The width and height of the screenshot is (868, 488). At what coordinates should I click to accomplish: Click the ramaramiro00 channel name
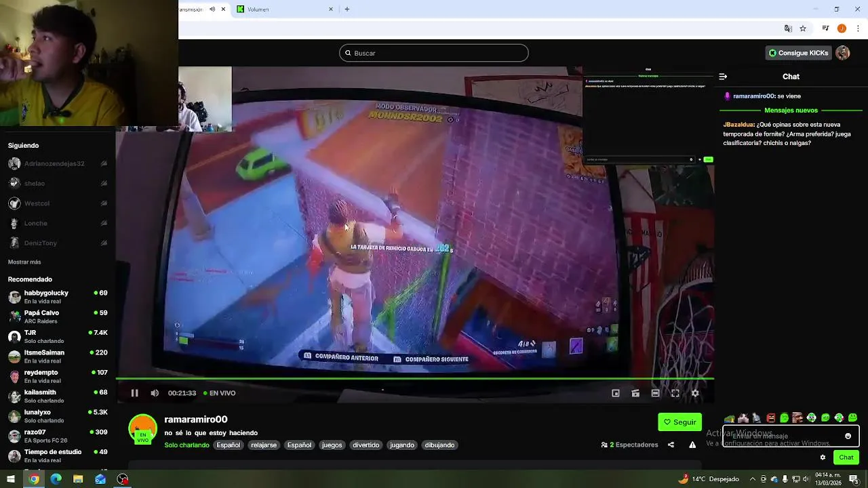[x=196, y=420]
